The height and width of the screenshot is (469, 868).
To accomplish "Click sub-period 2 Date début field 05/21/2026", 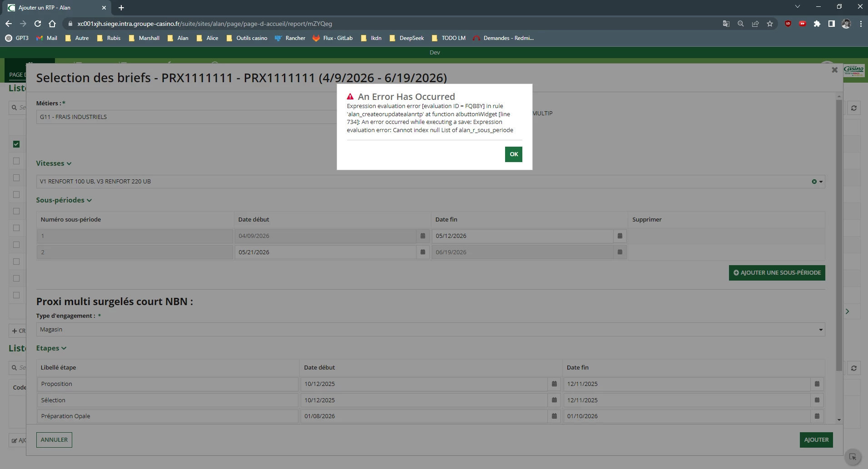I will coord(326,252).
